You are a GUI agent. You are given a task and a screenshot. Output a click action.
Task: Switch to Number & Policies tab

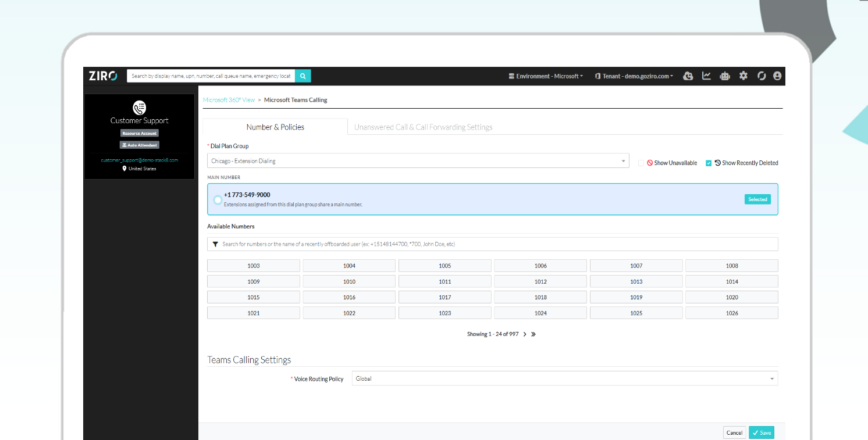275,127
